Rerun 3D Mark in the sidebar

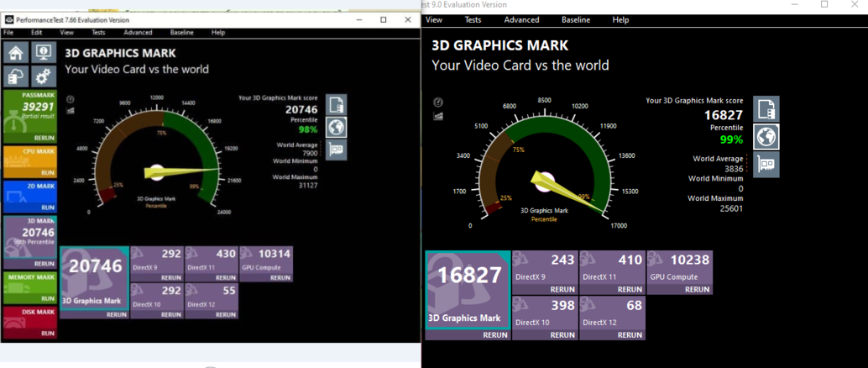44,264
